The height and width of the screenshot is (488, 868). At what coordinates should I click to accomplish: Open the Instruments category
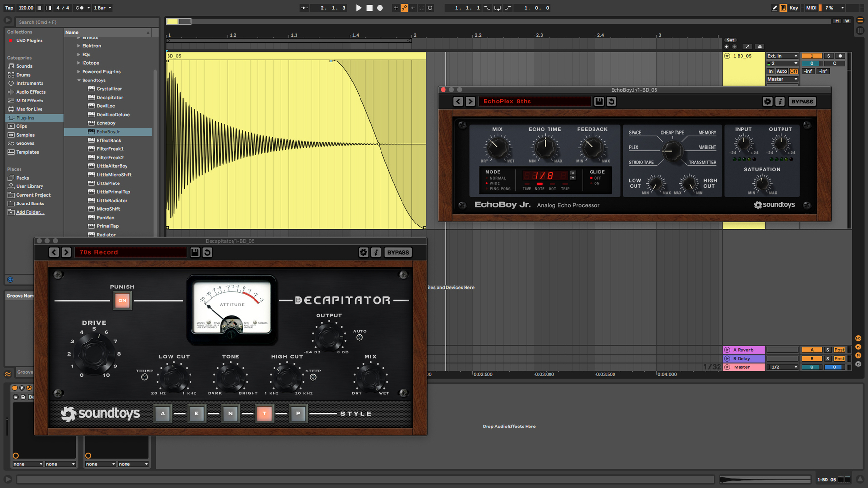tap(29, 83)
